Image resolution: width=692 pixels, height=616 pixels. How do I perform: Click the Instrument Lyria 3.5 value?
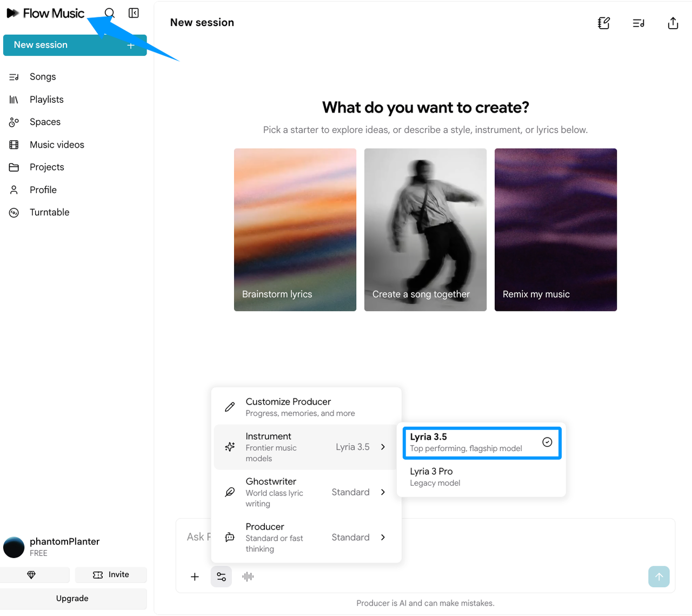[x=352, y=447]
